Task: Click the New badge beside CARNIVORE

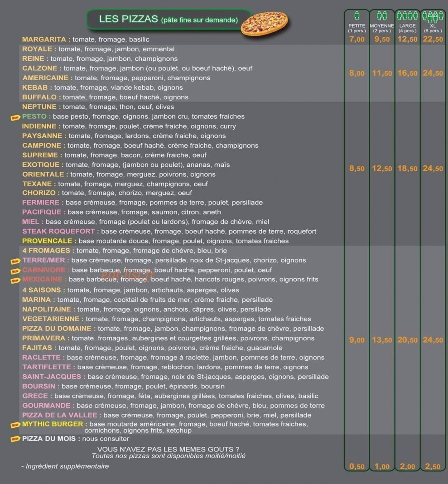Action: tap(15, 271)
